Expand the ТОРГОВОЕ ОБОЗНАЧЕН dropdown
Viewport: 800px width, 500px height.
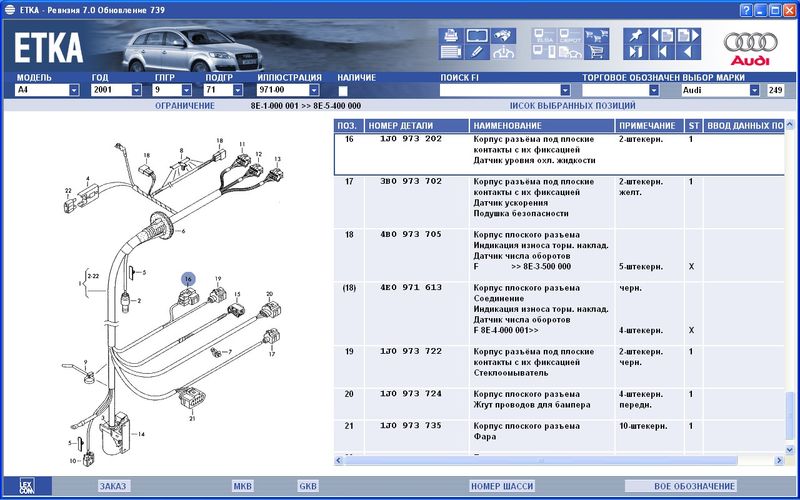tap(654, 90)
